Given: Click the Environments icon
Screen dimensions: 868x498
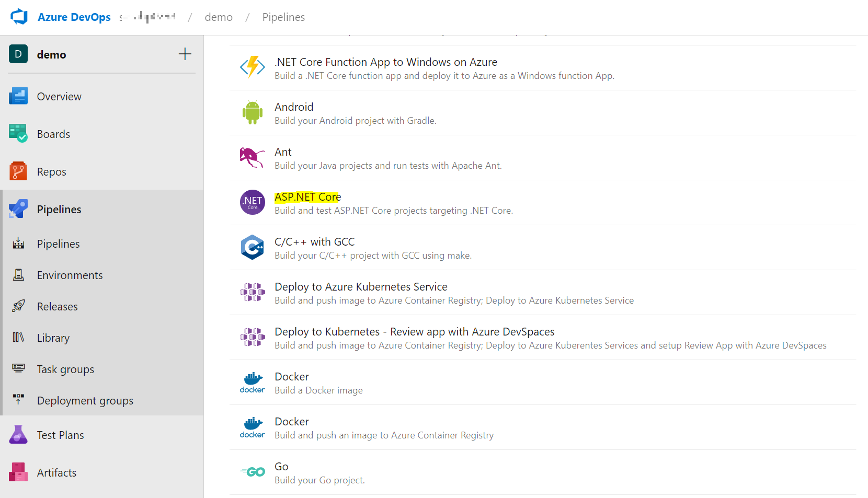Looking at the screenshot, I should pyautogui.click(x=18, y=275).
